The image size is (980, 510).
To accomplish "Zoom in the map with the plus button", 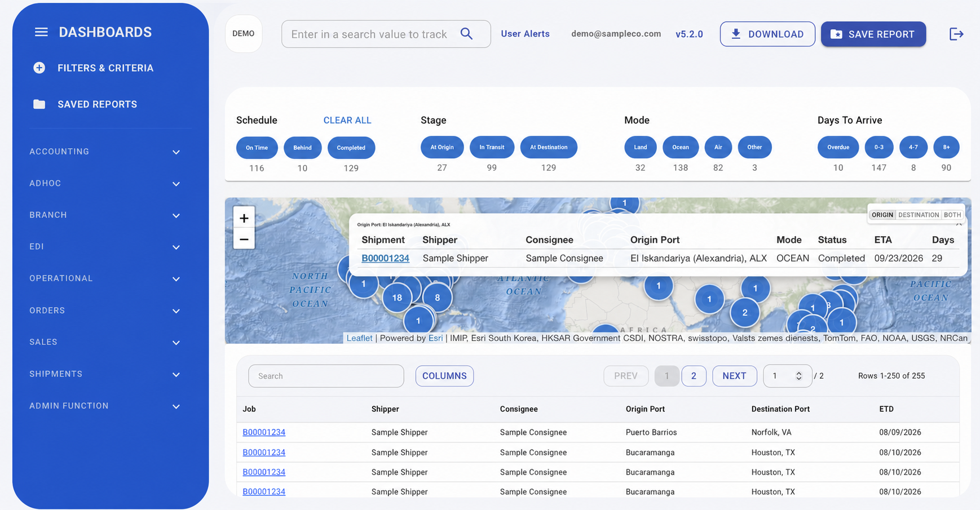I will [x=244, y=218].
